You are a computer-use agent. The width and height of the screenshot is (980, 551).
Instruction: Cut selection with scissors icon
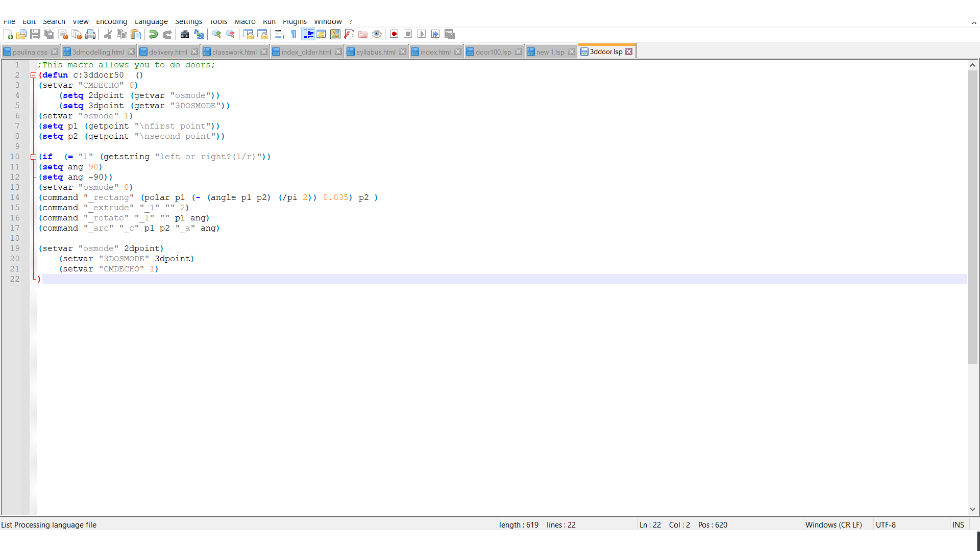pyautogui.click(x=108, y=34)
